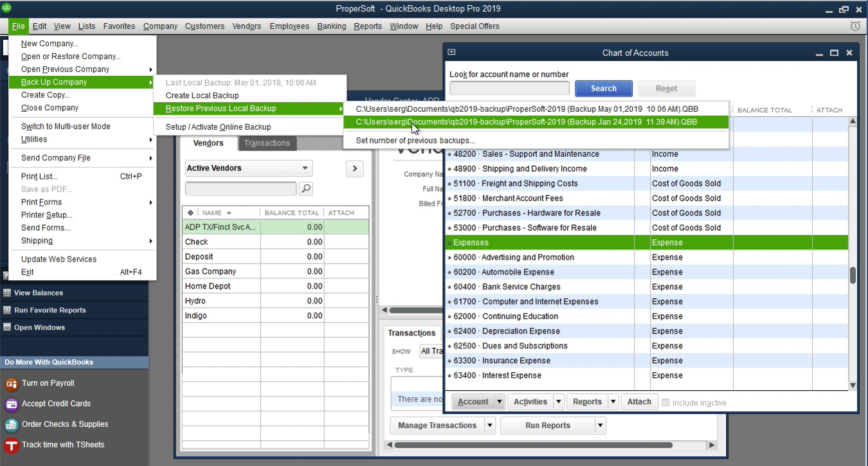The width and height of the screenshot is (868, 466).
Task: Click the Activities button
Action: click(530, 402)
